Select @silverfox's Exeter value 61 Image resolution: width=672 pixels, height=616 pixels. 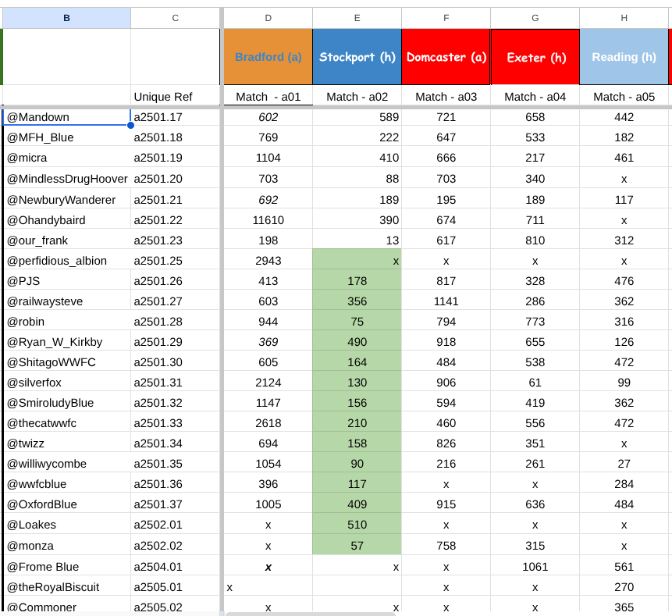point(535,383)
